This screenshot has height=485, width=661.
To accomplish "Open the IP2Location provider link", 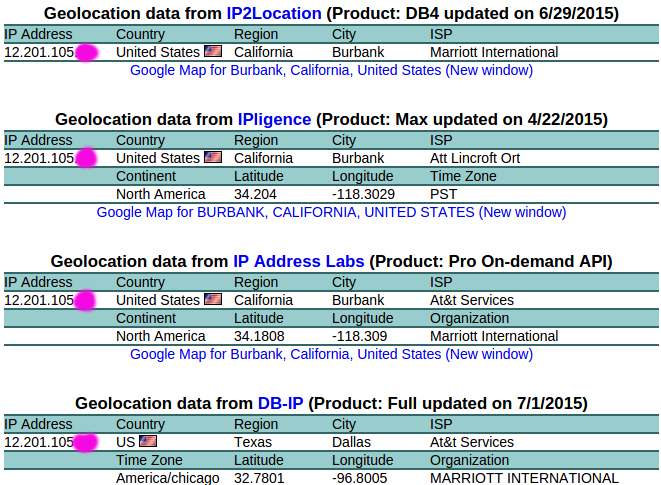I will point(274,13).
